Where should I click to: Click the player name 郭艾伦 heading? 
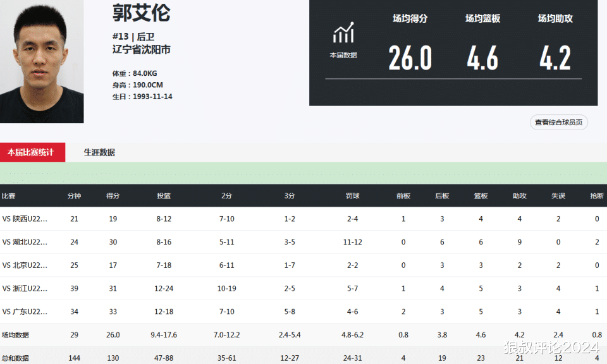(141, 13)
